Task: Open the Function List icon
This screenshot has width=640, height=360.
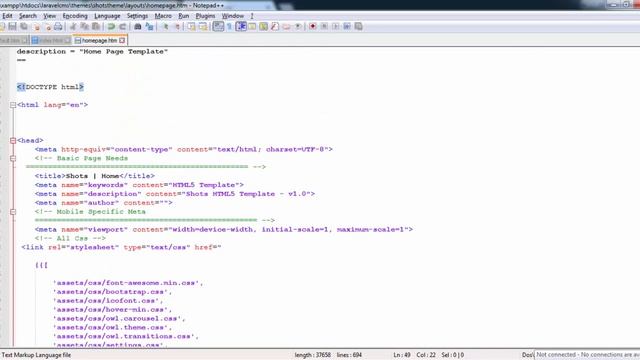Action: coord(275,27)
